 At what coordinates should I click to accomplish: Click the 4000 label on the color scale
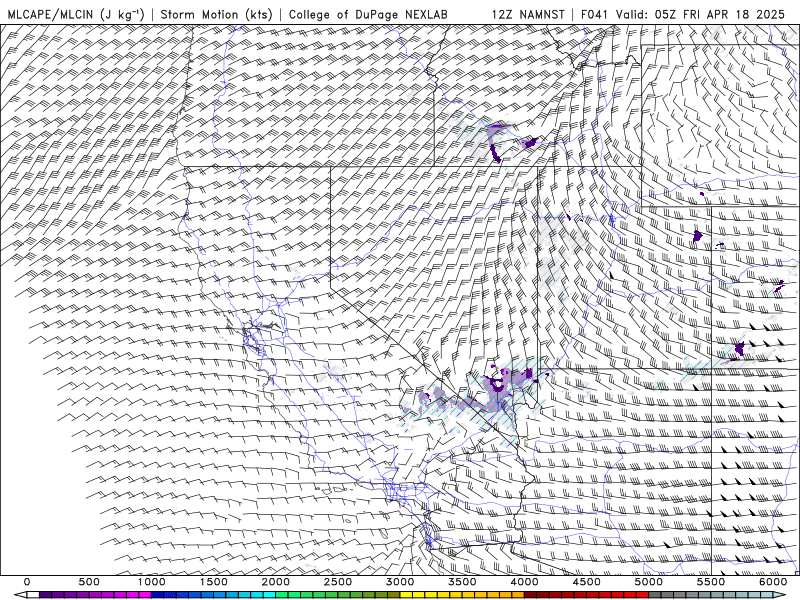[x=525, y=582]
